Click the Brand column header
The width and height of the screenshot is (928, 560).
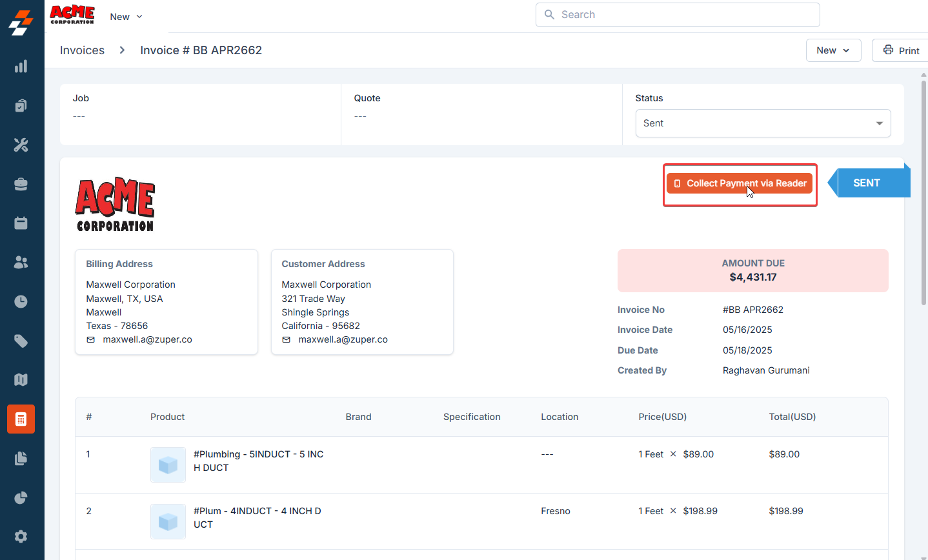[x=359, y=417]
